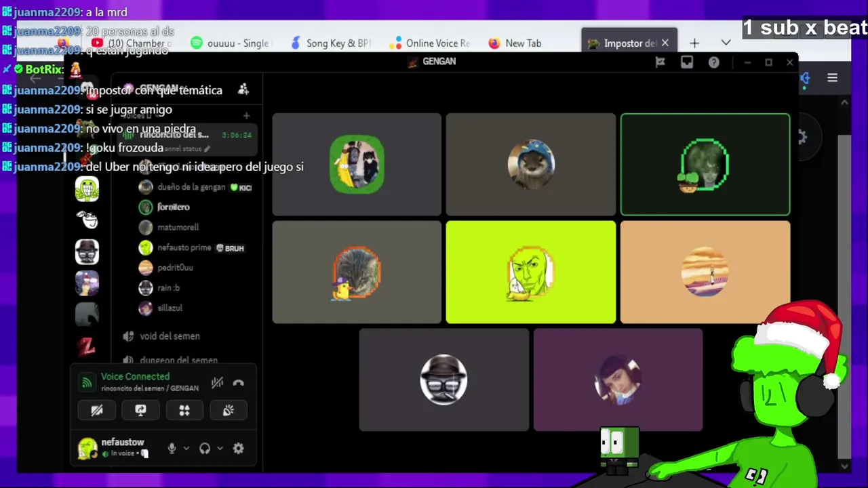Open the soundboard button
The image size is (868, 488).
click(x=229, y=410)
